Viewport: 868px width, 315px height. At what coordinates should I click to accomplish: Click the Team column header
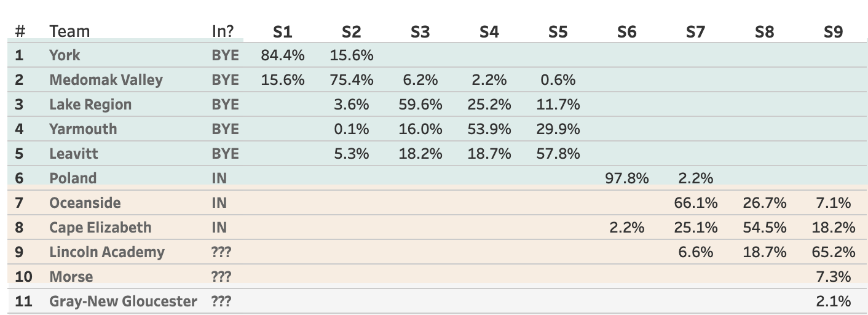point(69,31)
